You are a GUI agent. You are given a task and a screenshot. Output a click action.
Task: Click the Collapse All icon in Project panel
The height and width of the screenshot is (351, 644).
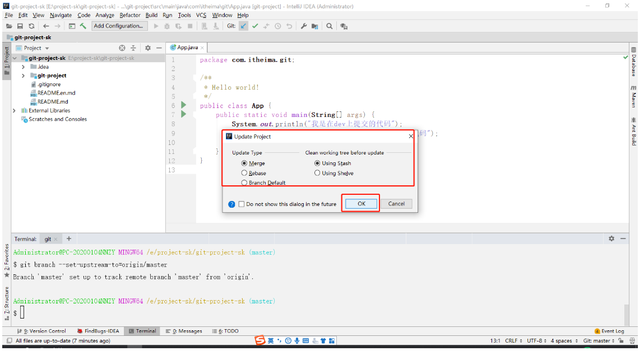point(133,48)
